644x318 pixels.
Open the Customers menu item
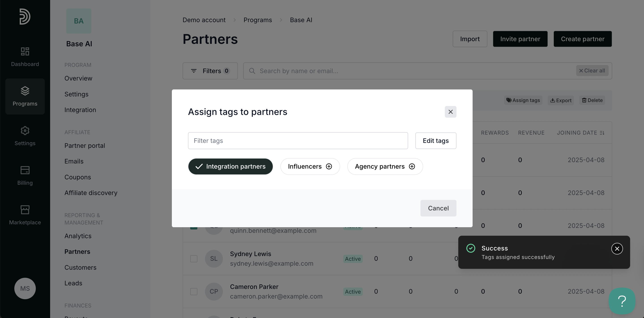[x=81, y=267]
